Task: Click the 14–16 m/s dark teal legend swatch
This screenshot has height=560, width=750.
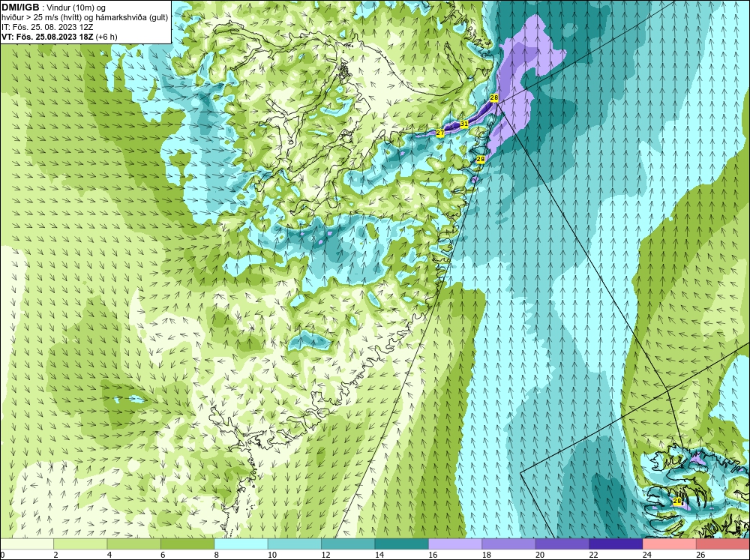Action: pos(402,544)
